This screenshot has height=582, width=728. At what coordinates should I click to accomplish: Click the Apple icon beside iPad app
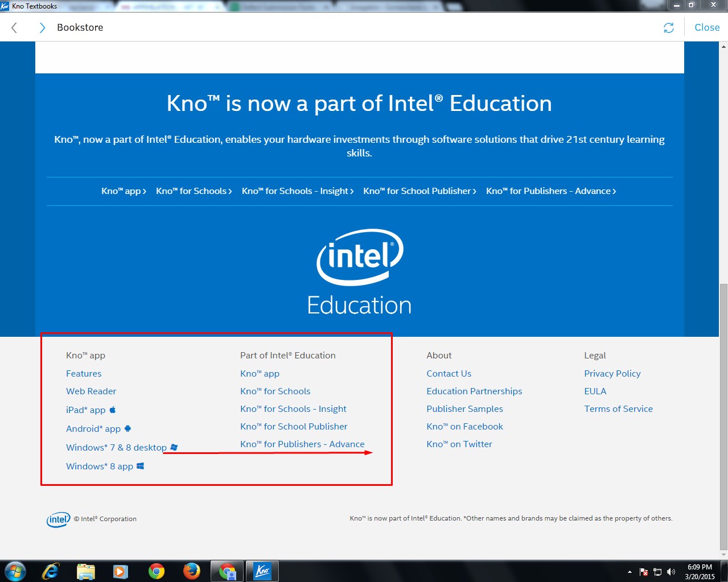pos(113,410)
